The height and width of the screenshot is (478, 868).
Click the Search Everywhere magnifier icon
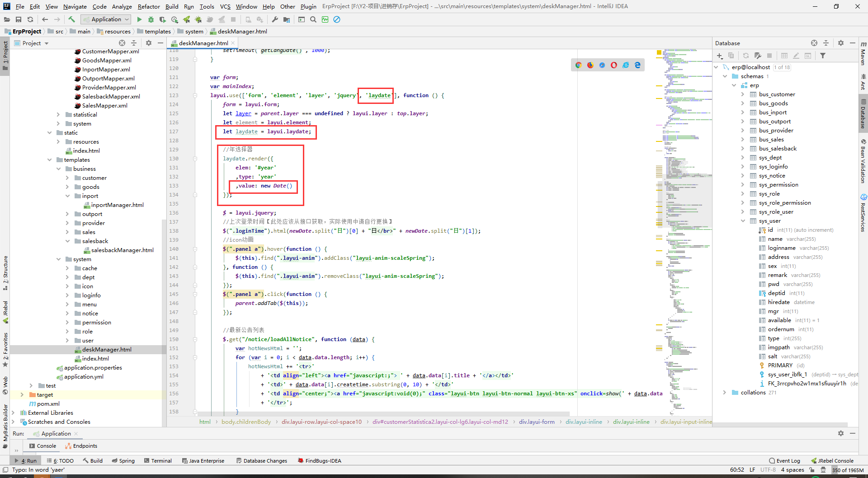point(313,19)
